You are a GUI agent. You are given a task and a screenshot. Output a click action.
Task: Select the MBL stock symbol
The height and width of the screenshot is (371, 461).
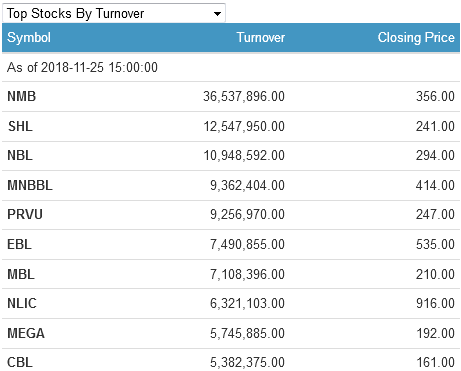tap(21, 274)
